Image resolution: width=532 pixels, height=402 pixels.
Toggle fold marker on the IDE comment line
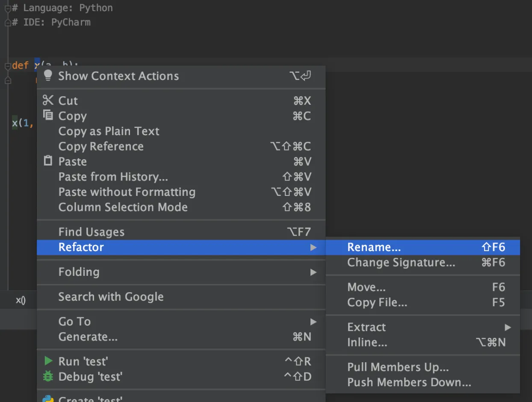click(x=7, y=22)
